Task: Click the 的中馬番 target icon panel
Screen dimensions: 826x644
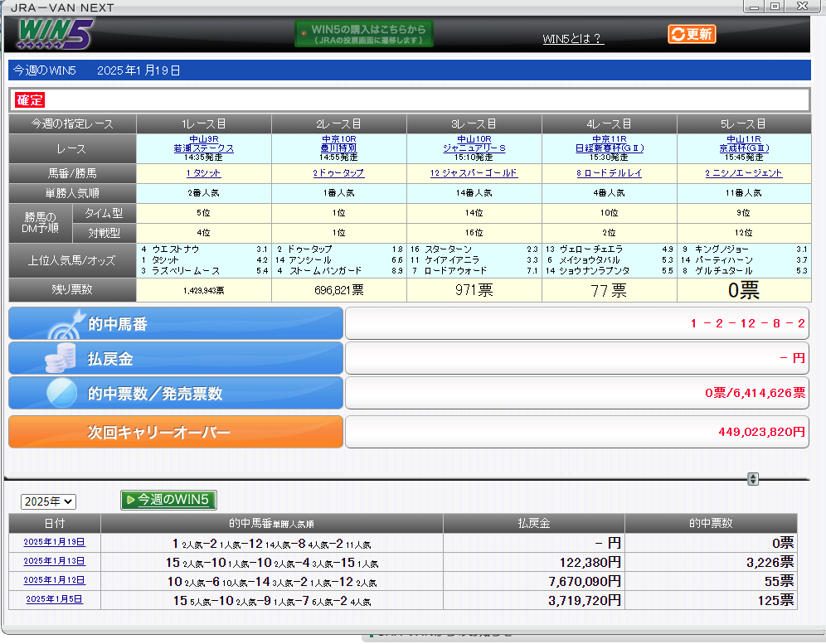Action: 176,323
